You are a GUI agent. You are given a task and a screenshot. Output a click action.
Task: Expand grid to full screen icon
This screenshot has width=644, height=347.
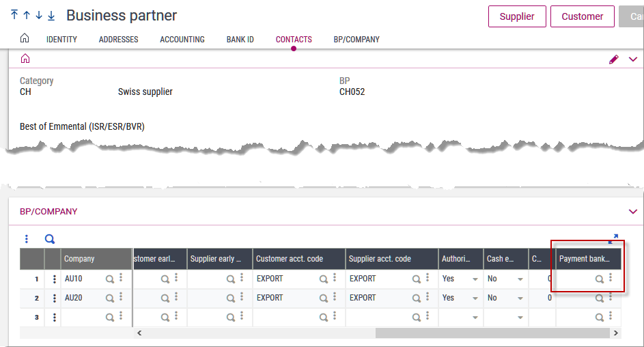coord(613,238)
